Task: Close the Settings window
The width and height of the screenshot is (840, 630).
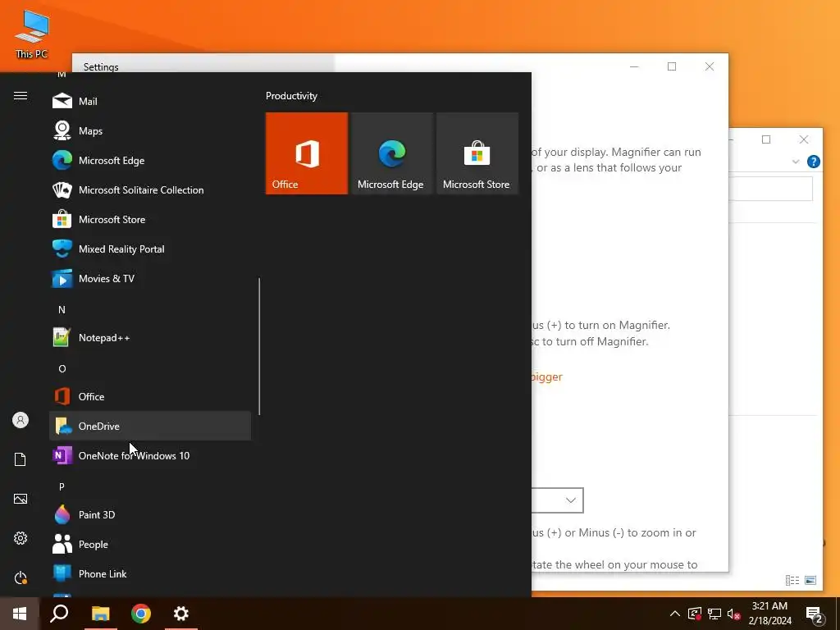Action: (x=710, y=66)
